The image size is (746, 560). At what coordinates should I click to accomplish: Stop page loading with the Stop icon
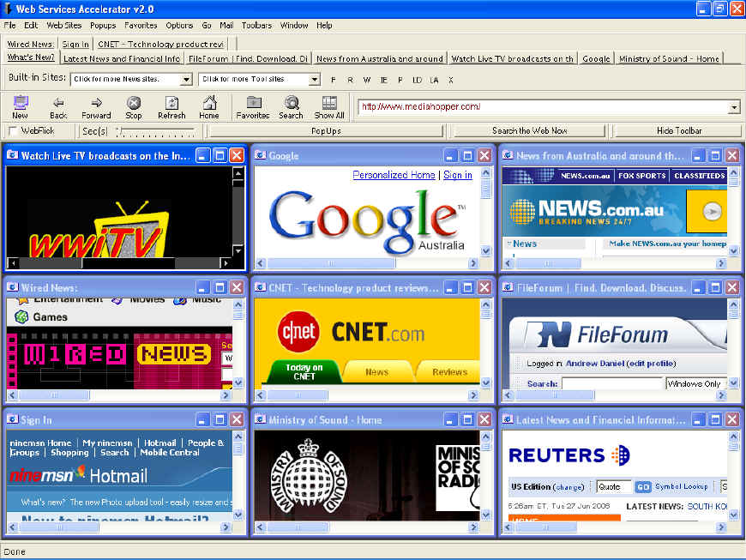coord(134,107)
